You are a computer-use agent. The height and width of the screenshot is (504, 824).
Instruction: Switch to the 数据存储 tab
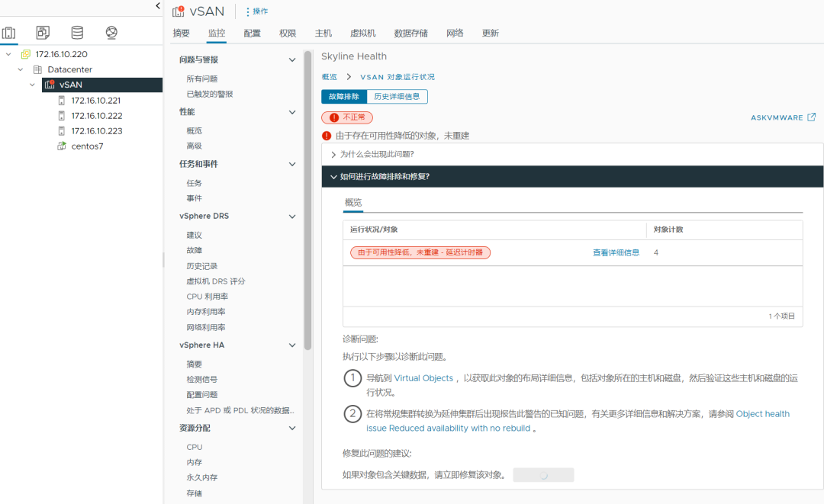click(x=411, y=33)
